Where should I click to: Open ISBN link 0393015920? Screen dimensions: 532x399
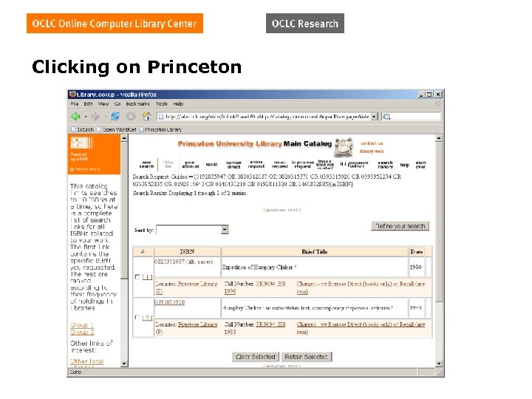[x=170, y=302]
